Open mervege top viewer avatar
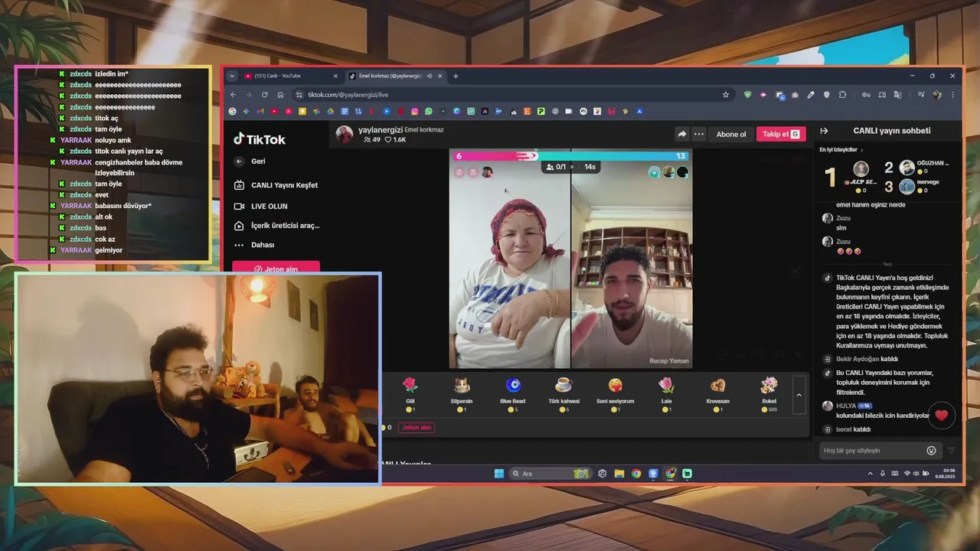Viewport: 980px width, 551px height. pos(907,186)
